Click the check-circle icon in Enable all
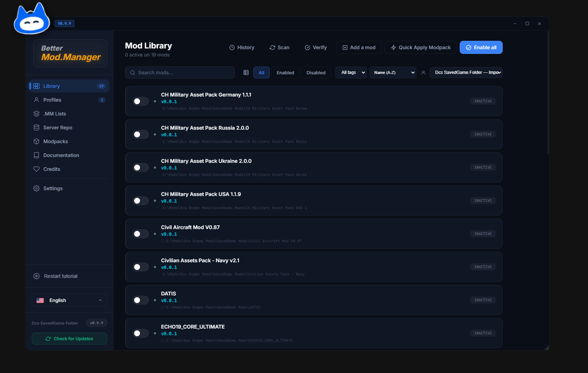588x373 pixels. (468, 48)
